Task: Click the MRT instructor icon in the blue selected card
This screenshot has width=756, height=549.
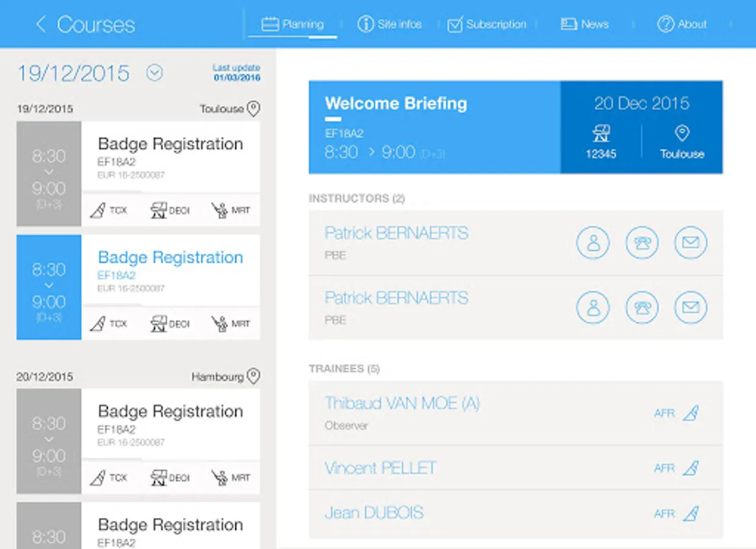Action: pos(220,324)
